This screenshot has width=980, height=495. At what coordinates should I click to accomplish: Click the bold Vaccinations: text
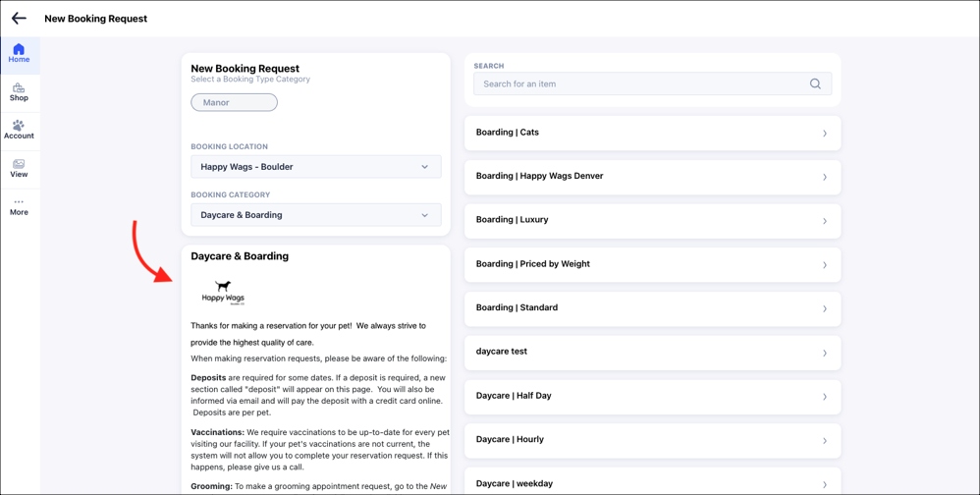217,432
